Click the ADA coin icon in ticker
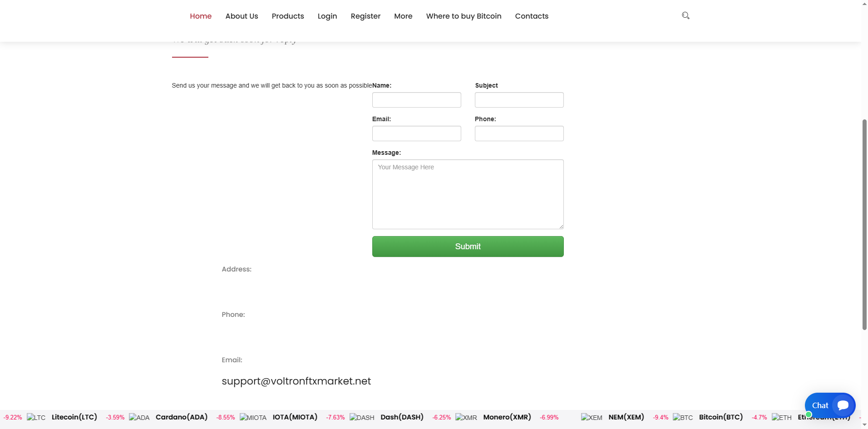The width and height of the screenshot is (868, 429). tap(139, 418)
